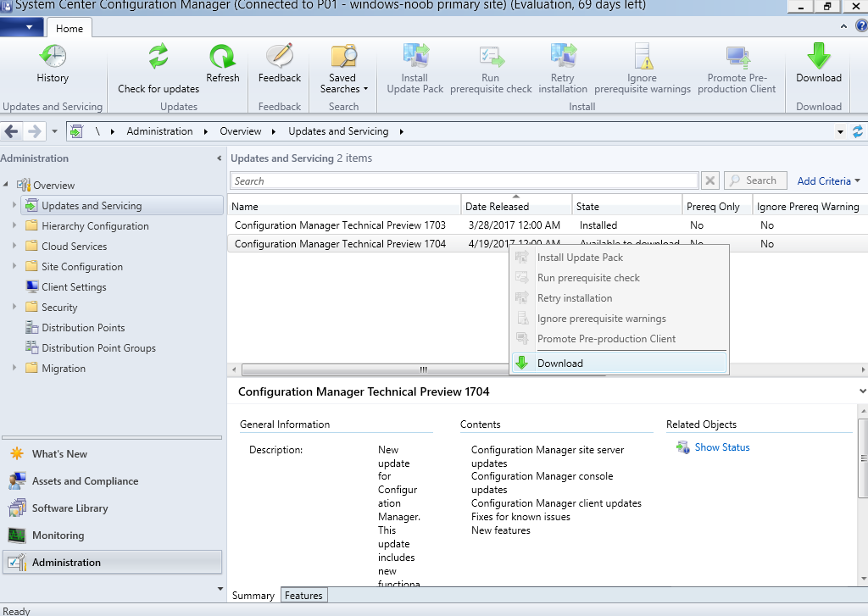This screenshot has height=616, width=868.
Task: Click Promote Pre-production Client in the ribbon
Action: pyautogui.click(x=737, y=69)
